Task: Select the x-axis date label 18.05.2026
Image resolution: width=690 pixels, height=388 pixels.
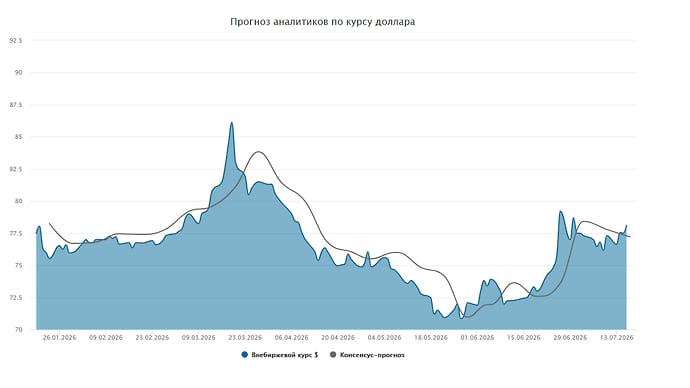Action: [x=431, y=337]
